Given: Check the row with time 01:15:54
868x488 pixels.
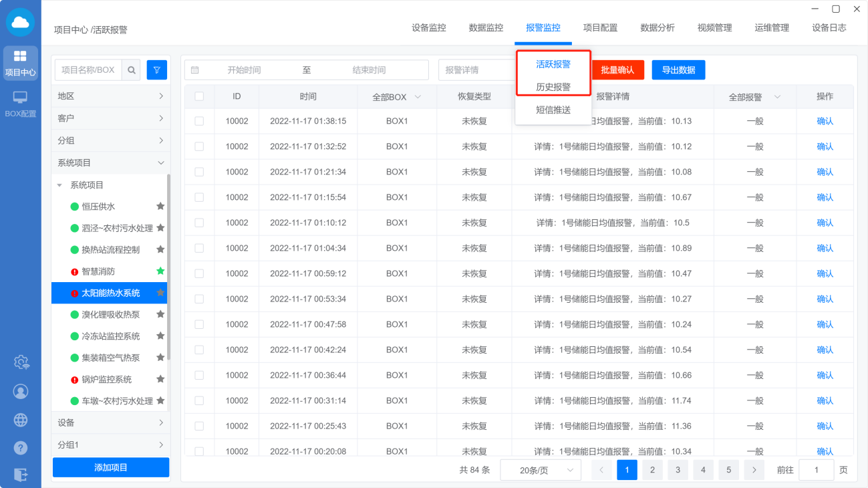Looking at the screenshot, I should (199, 197).
